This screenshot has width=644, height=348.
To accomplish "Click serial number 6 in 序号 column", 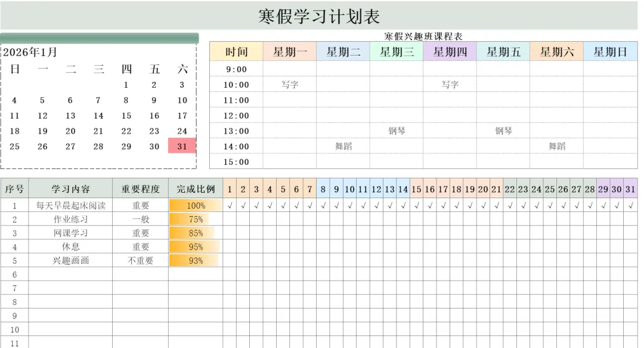I will coord(14,275).
